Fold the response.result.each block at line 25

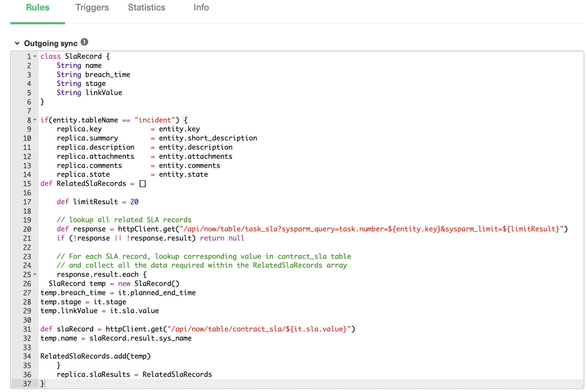(35, 275)
